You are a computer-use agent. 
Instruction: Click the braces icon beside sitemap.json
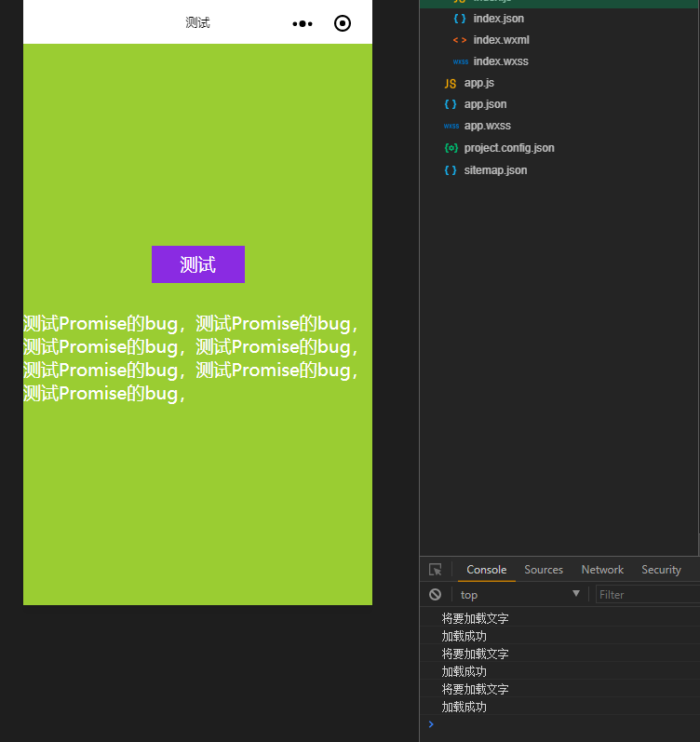point(451,170)
